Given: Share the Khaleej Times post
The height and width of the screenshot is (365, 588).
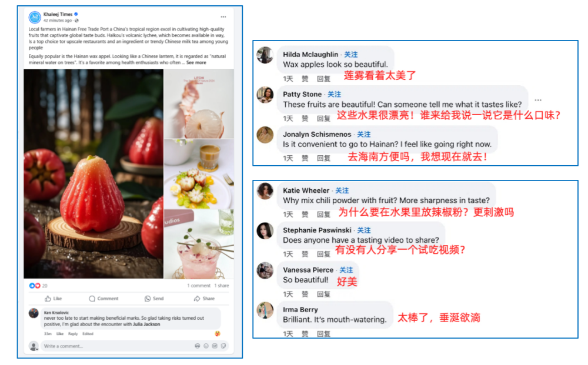Looking at the screenshot, I should coord(205,299).
